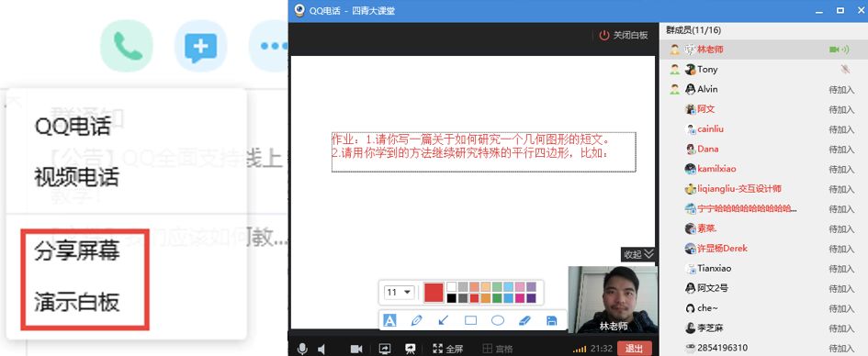Screen dimensions: 868x356
Task: Pick the black color swatch
Action: tap(452, 298)
